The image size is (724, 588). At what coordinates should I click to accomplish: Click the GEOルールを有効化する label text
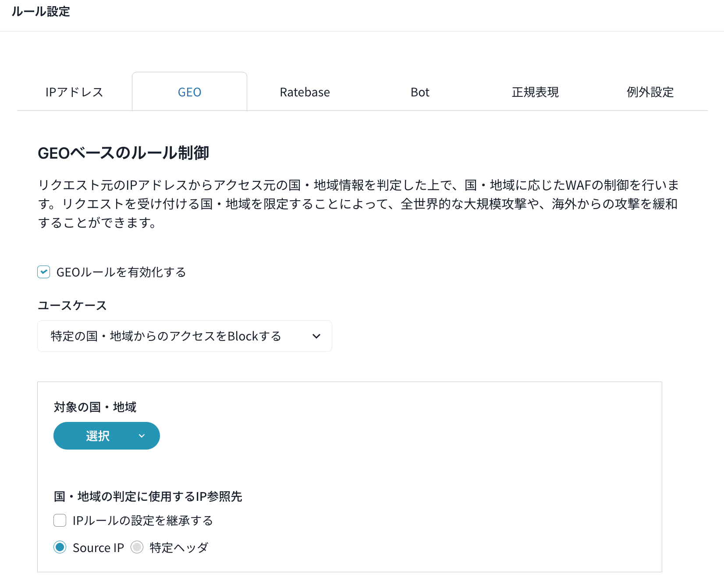[x=121, y=272]
